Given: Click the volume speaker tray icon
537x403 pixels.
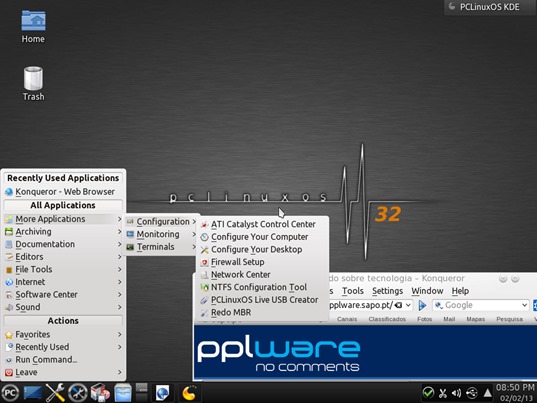Looking at the screenshot, I should 456,393.
